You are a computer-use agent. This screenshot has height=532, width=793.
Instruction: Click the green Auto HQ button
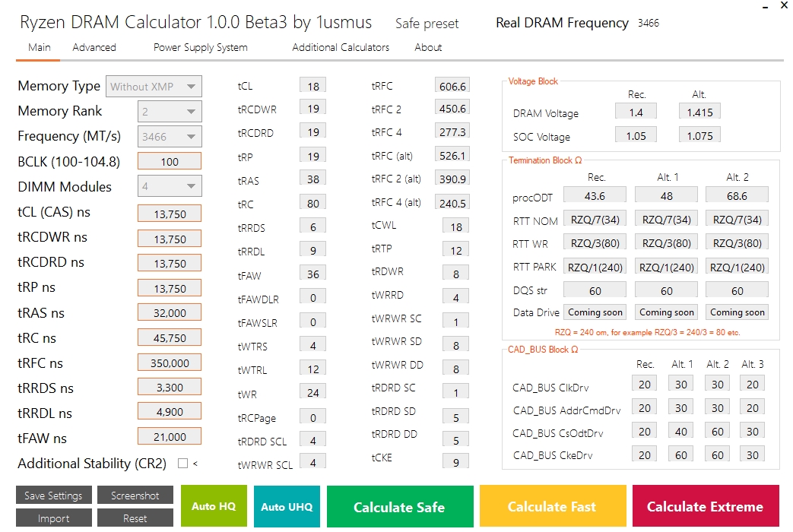214,506
